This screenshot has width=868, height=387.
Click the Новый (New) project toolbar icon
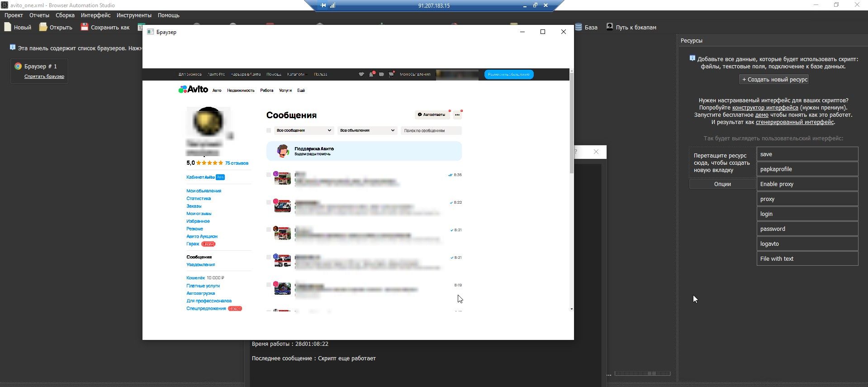click(8, 27)
